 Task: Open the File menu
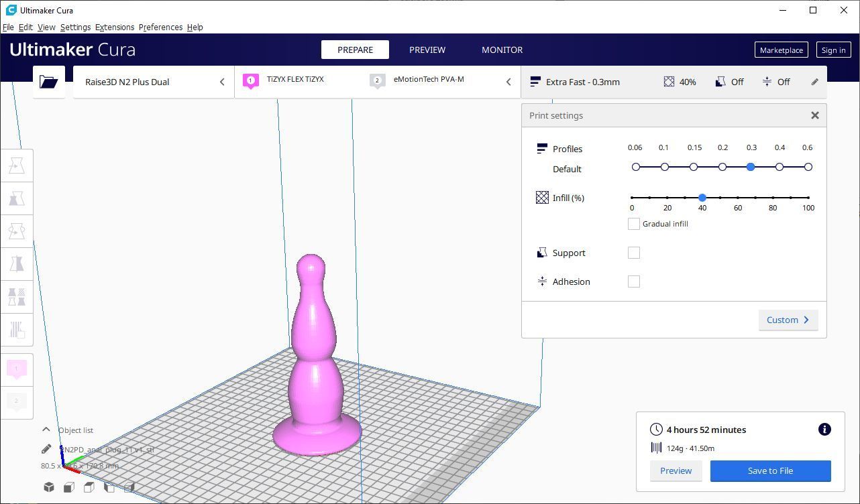pyautogui.click(x=8, y=27)
